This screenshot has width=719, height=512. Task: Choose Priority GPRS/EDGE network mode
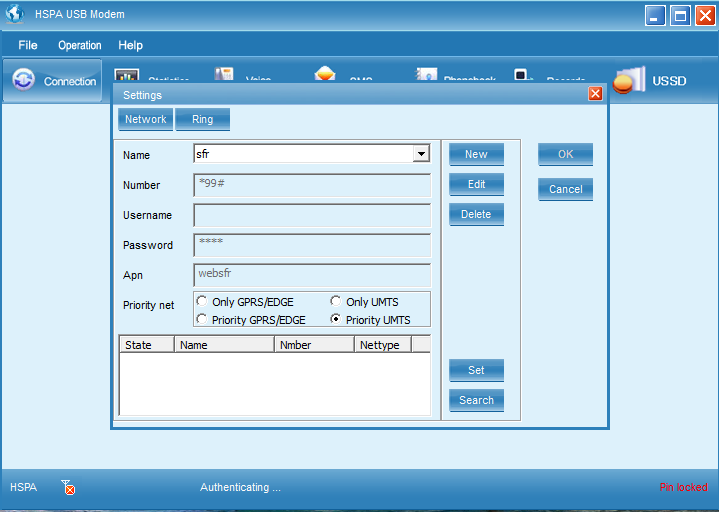(203, 320)
